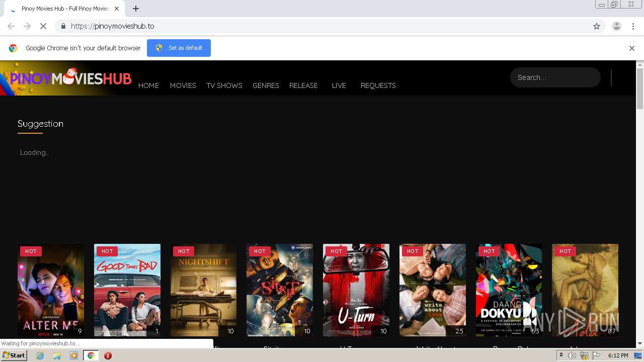This screenshot has height=362, width=644.
Task: Go forward to next page
Action: coord(27,26)
